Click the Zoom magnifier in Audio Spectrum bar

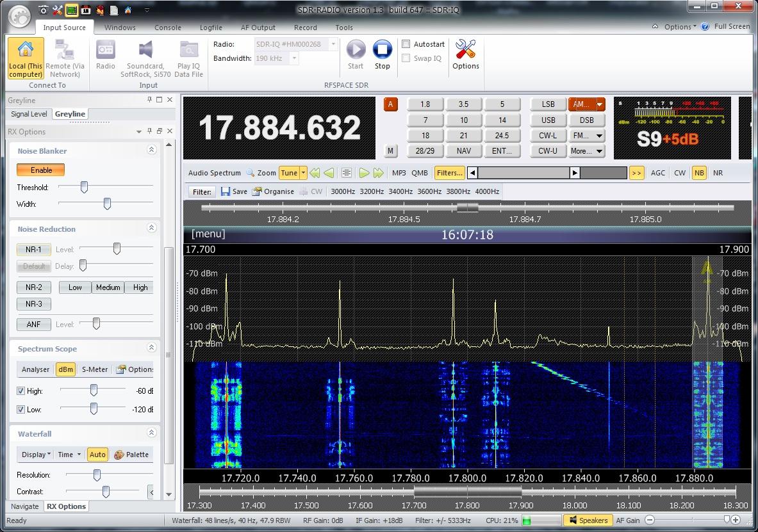point(251,173)
